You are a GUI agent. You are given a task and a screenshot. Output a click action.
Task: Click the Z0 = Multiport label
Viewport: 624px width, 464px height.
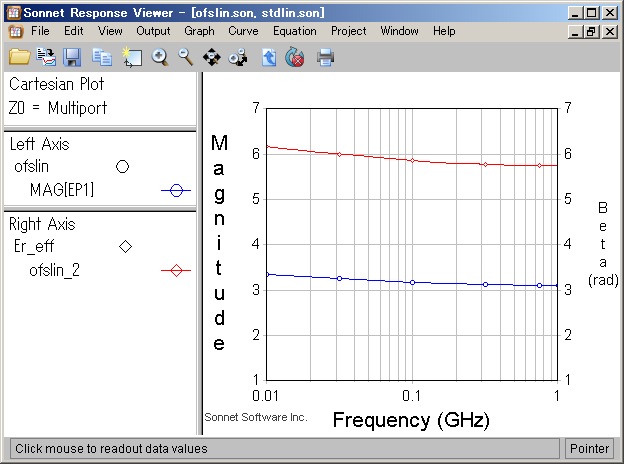point(58,108)
